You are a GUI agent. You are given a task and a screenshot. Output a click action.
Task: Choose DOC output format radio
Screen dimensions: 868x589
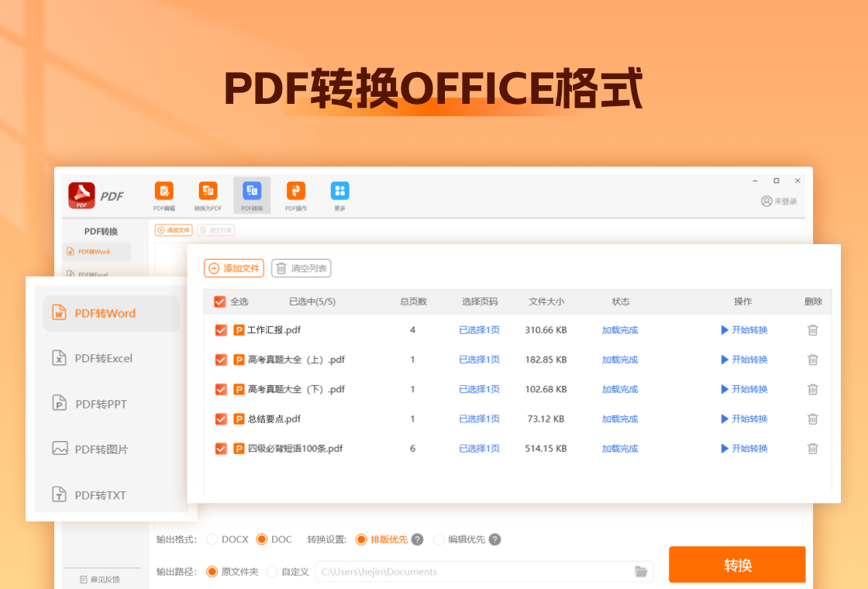(262, 539)
